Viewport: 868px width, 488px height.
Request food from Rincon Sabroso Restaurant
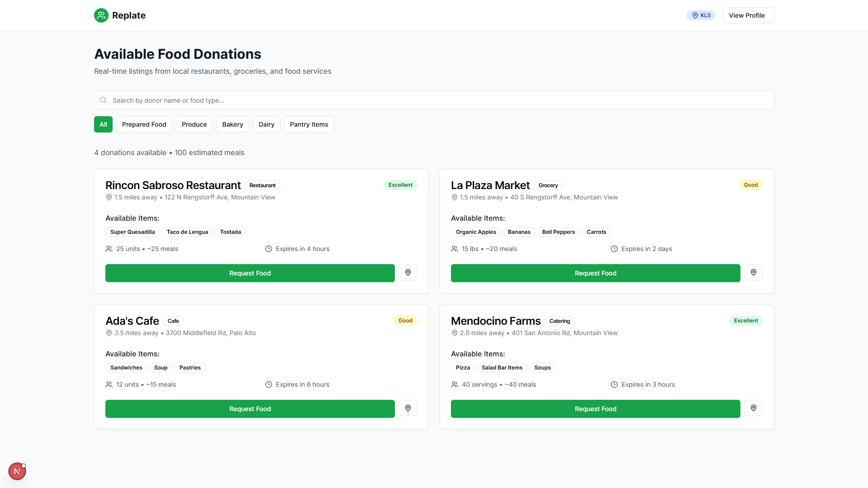click(x=250, y=273)
